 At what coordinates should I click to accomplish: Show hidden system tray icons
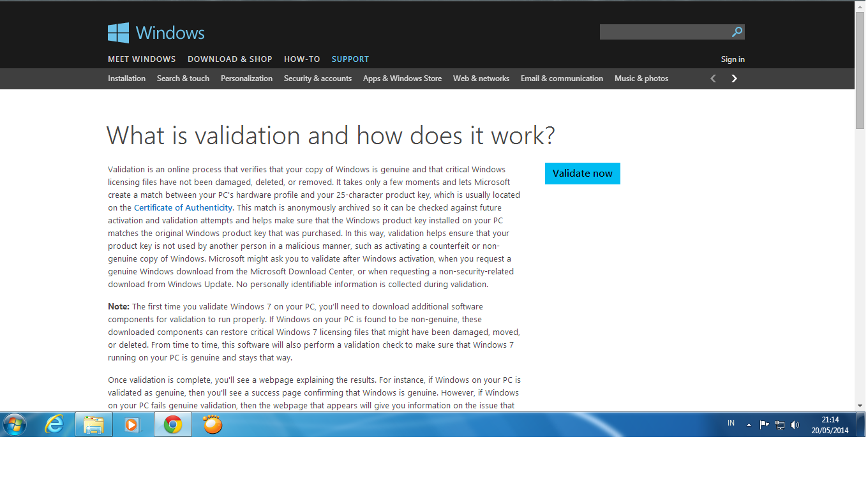(x=749, y=425)
